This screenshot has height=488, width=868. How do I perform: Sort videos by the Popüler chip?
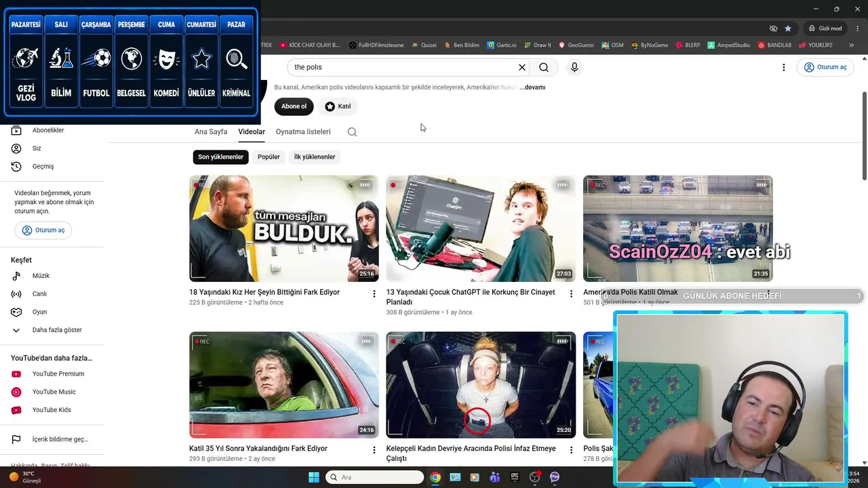coord(269,157)
